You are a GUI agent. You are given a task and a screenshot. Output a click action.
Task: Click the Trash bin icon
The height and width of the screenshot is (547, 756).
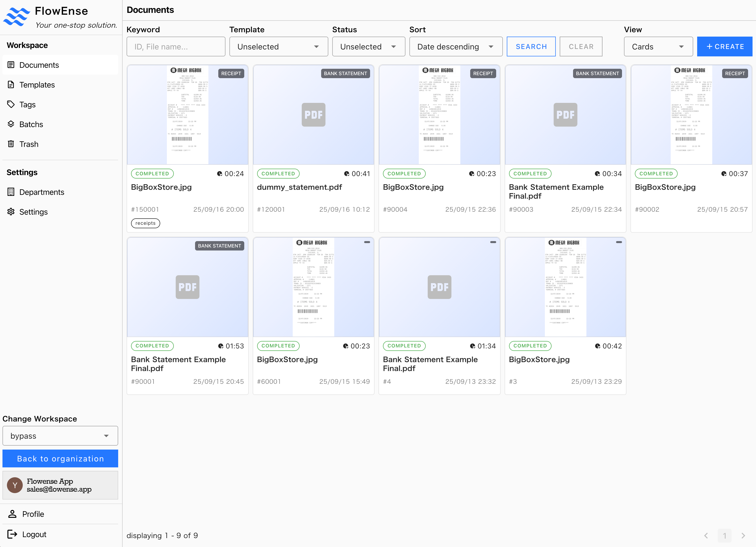tap(11, 144)
